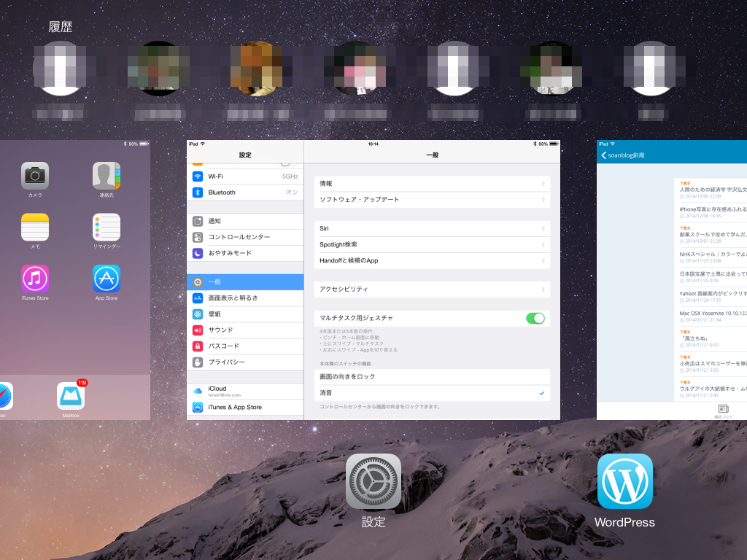Select Bluetooth icon in Settings sidebar

click(x=198, y=192)
